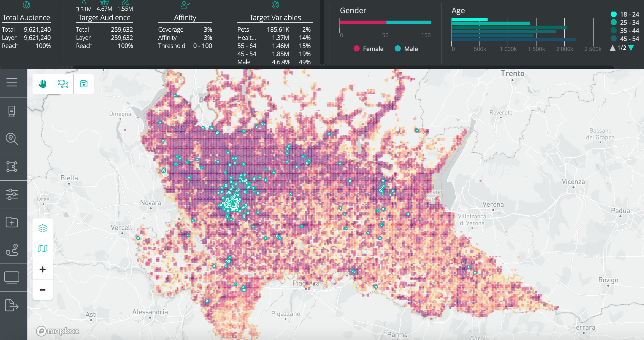This screenshot has width=644, height=340.
Task: Select the pan hand tool
Action: point(43,84)
